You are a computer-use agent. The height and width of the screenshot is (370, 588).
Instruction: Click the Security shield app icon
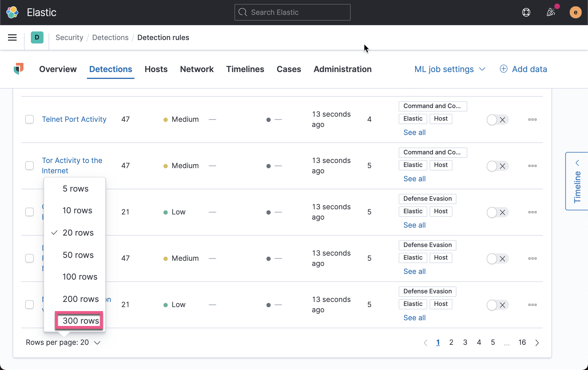[19, 69]
